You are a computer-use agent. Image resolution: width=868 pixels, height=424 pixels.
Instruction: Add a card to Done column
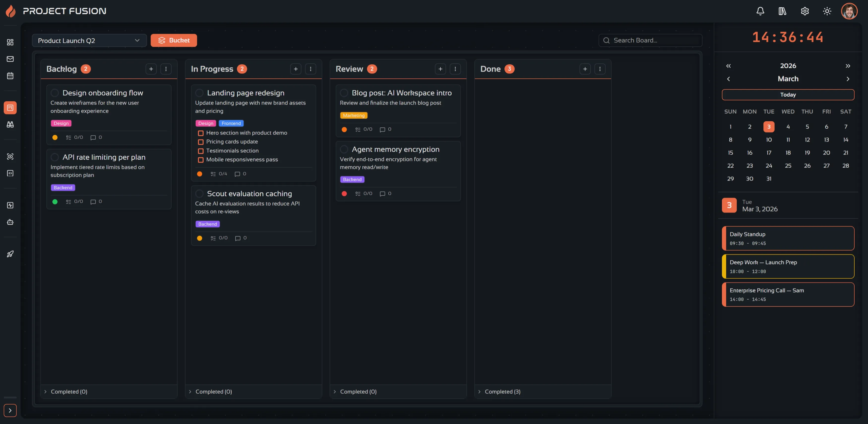(x=585, y=69)
